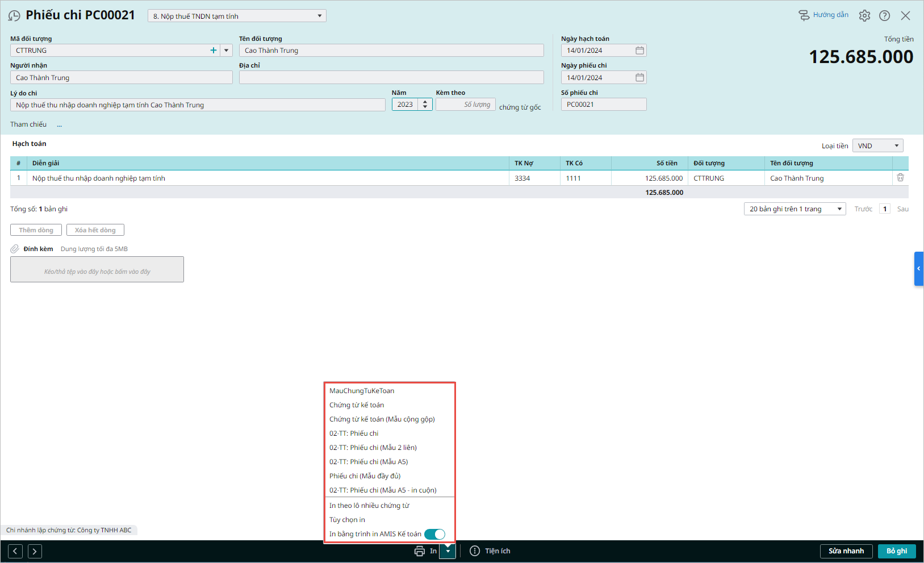924x563 pixels.
Task: Click the Tên đối tượng cell Cao Thành Trung in table
Action: (829, 178)
